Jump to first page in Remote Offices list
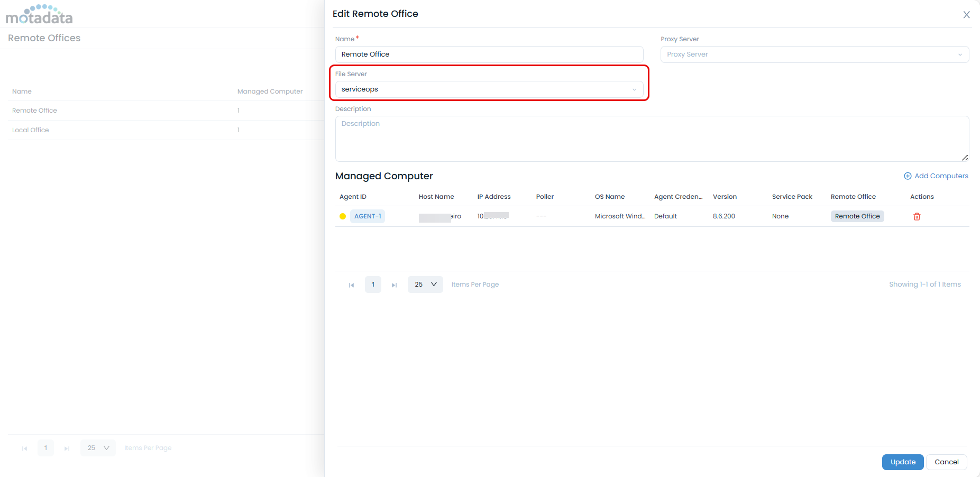This screenshot has width=980, height=477. pyautogui.click(x=24, y=448)
